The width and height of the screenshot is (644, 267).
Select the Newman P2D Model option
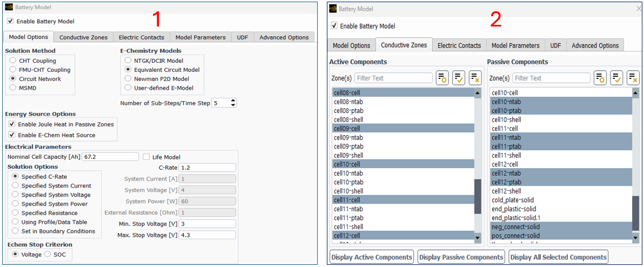[128, 79]
